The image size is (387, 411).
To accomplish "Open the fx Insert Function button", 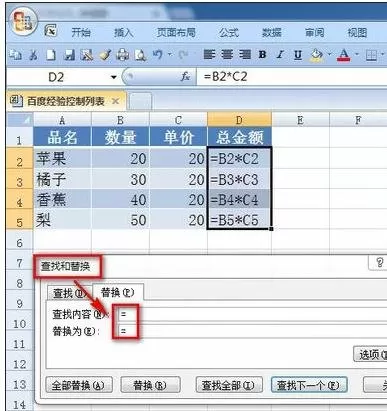I will click(185, 77).
